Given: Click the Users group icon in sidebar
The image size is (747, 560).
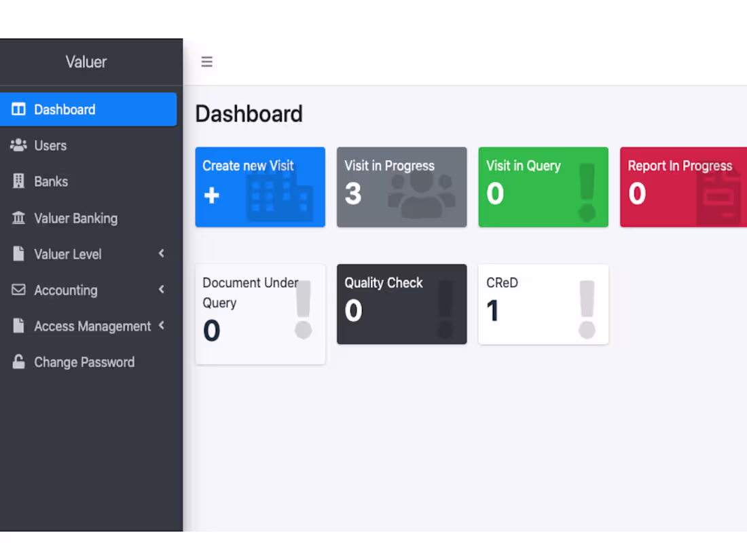Looking at the screenshot, I should tap(18, 145).
